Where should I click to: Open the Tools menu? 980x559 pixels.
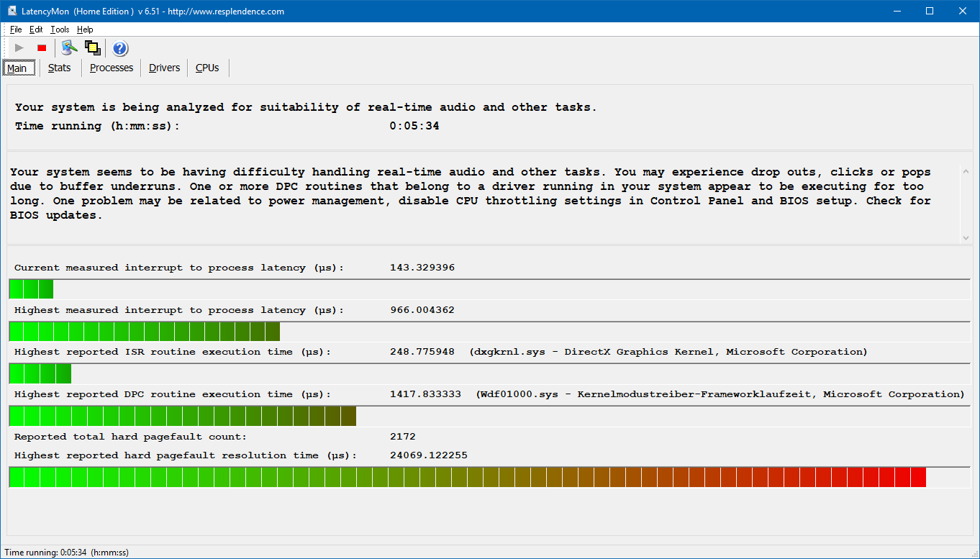(60, 29)
